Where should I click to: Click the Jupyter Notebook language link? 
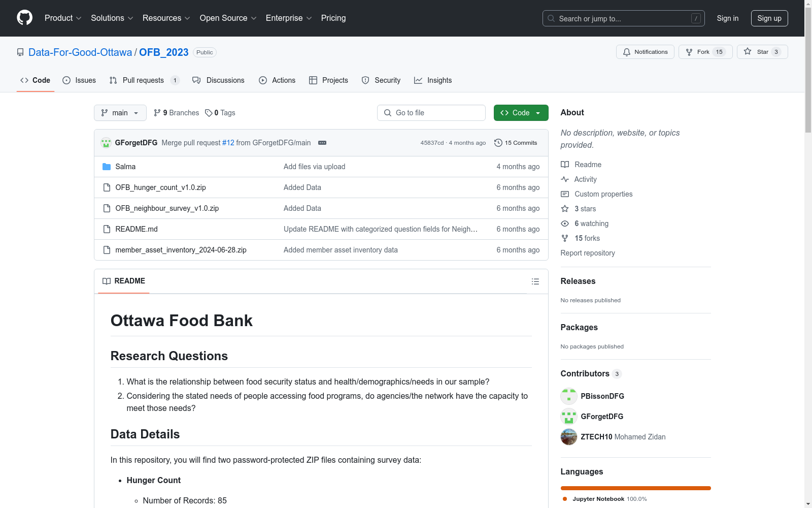[x=604, y=499]
